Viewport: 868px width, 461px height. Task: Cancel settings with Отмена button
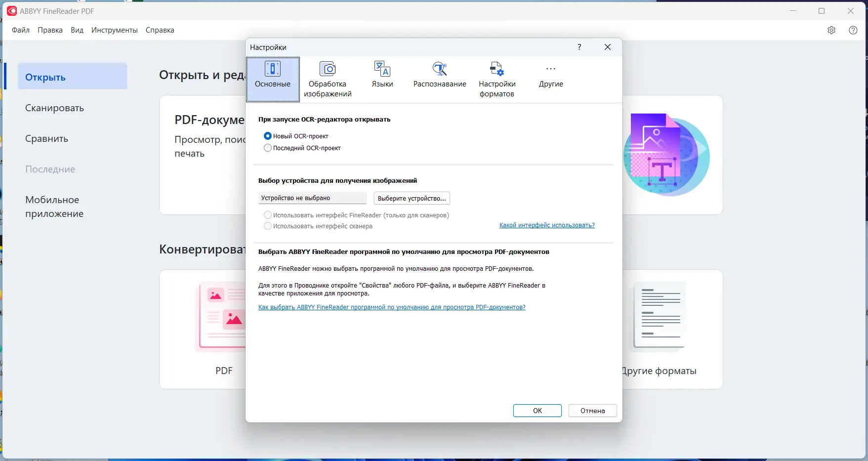click(x=593, y=411)
